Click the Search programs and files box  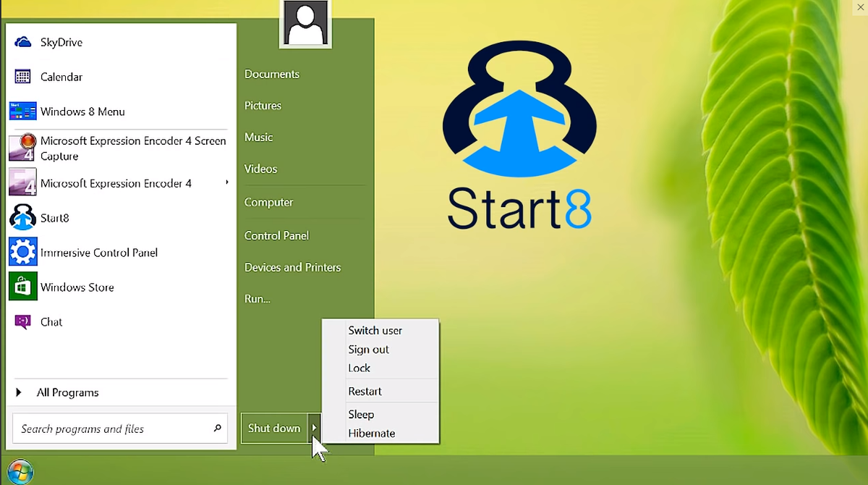click(x=120, y=429)
